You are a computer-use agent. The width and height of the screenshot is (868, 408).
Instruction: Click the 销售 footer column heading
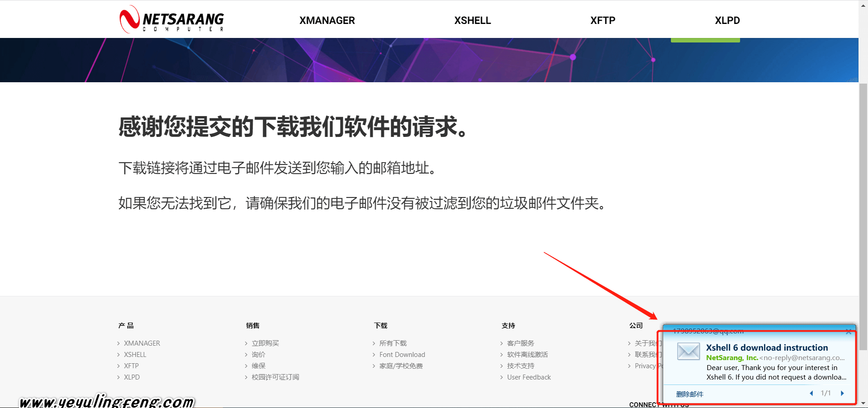253,325
